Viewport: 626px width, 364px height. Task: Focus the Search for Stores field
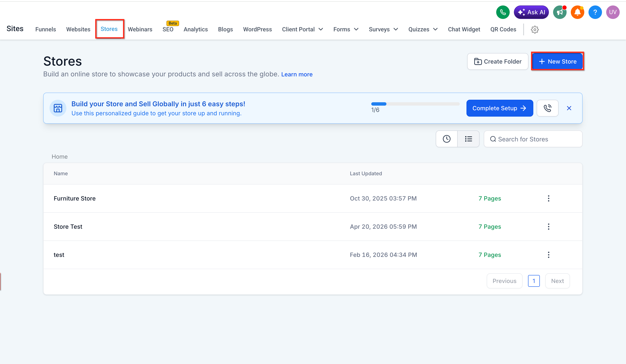tap(533, 139)
